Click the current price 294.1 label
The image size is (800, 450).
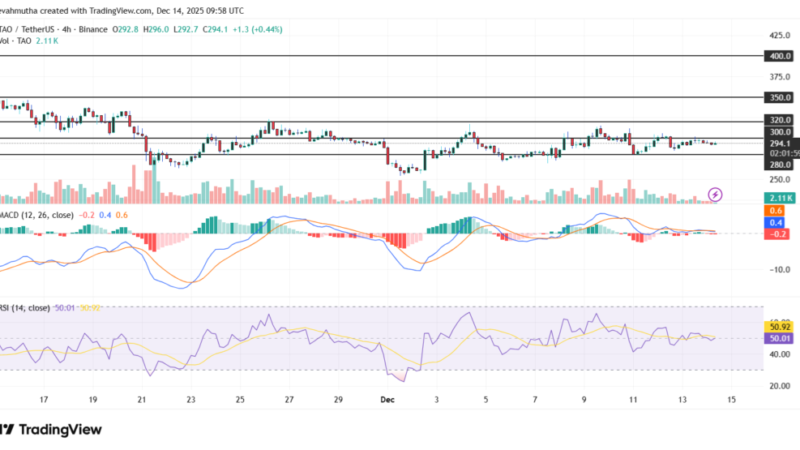pos(781,144)
